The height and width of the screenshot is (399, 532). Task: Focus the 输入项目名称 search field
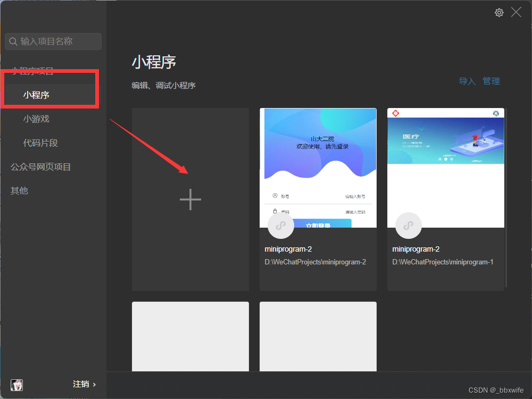point(53,41)
